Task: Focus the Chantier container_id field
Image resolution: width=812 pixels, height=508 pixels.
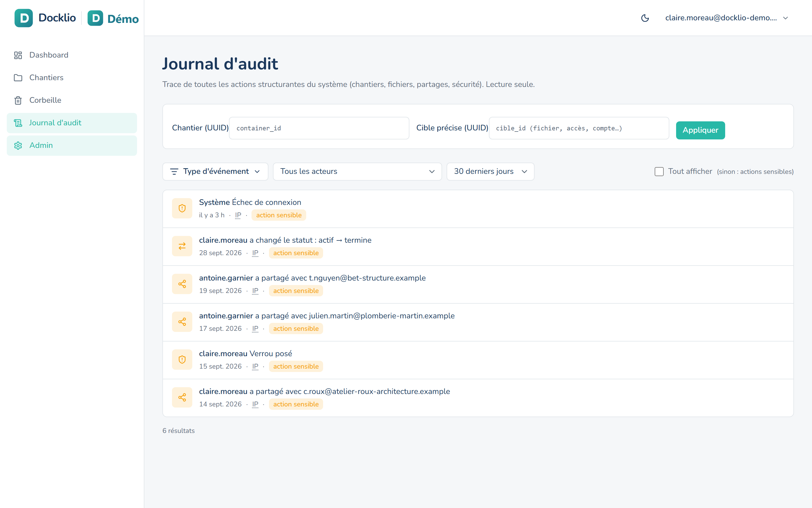Action: pos(319,128)
